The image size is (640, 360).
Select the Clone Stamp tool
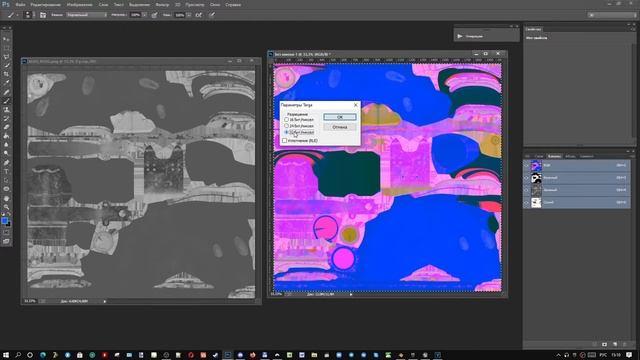click(6, 110)
